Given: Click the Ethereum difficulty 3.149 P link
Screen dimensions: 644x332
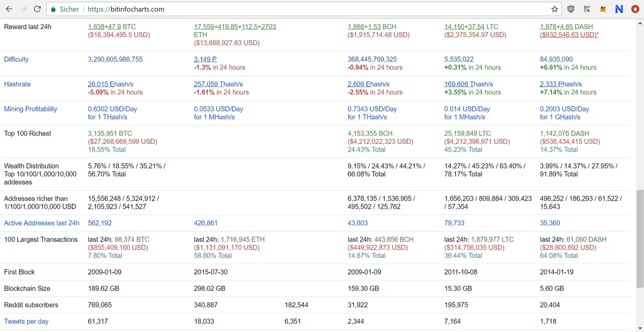Looking at the screenshot, I should (x=205, y=59).
